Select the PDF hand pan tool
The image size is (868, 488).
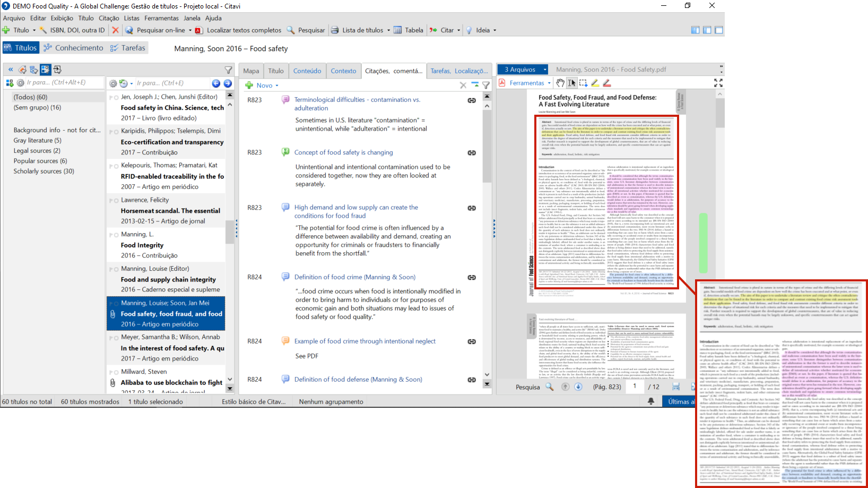point(560,83)
